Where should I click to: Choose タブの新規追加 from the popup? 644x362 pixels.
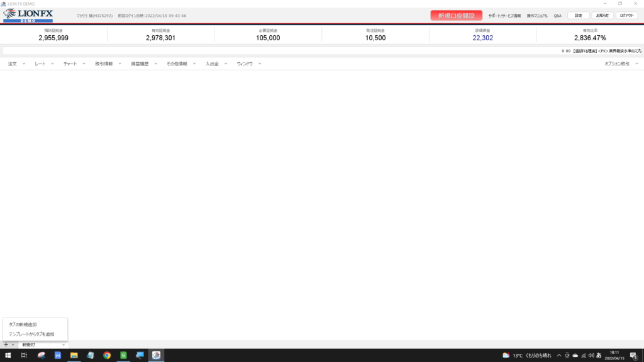[x=23, y=324]
